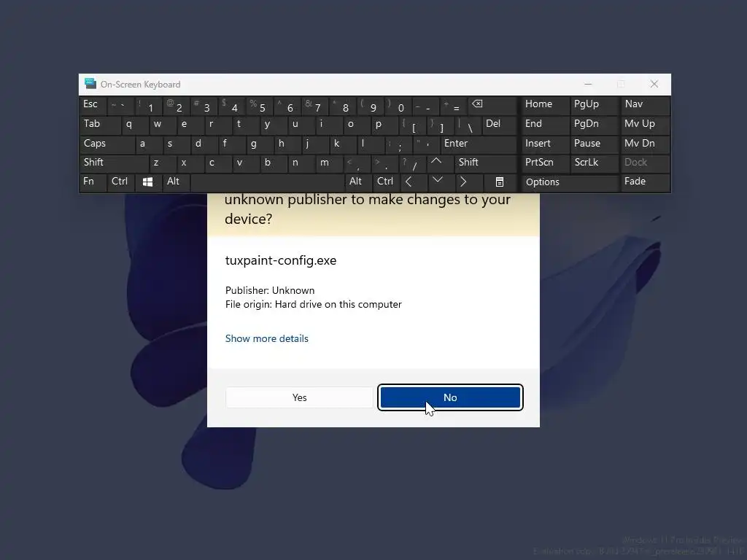
Task: Minimize the On-Screen Keyboard window
Action: pos(589,84)
